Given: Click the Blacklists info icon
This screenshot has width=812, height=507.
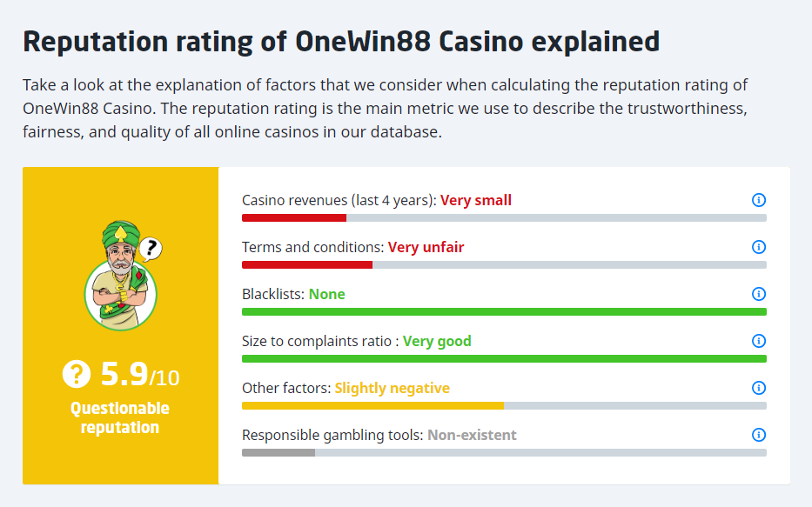Looking at the screenshot, I should click(758, 294).
